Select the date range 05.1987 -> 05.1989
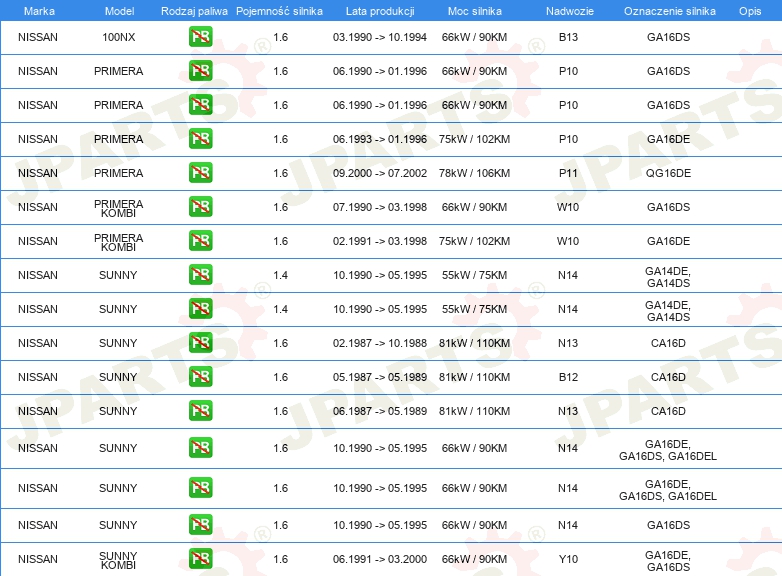The width and height of the screenshot is (782, 576). click(x=380, y=377)
